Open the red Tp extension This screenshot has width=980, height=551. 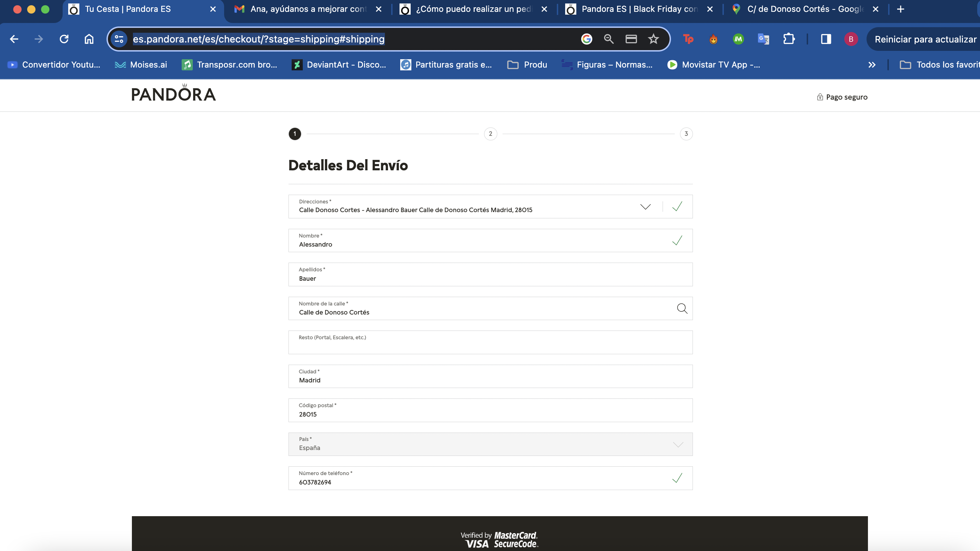(688, 39)
